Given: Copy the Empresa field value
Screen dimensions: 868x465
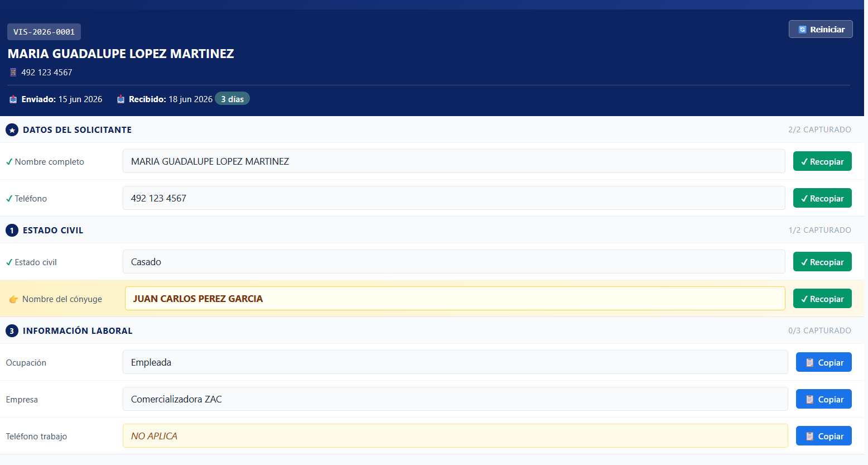Looking at the screenshot, I should (x=824, y=399).
